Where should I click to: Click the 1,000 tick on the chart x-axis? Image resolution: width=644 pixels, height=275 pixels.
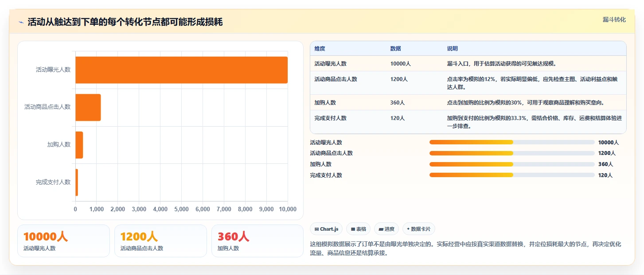[x=96, y=209]
